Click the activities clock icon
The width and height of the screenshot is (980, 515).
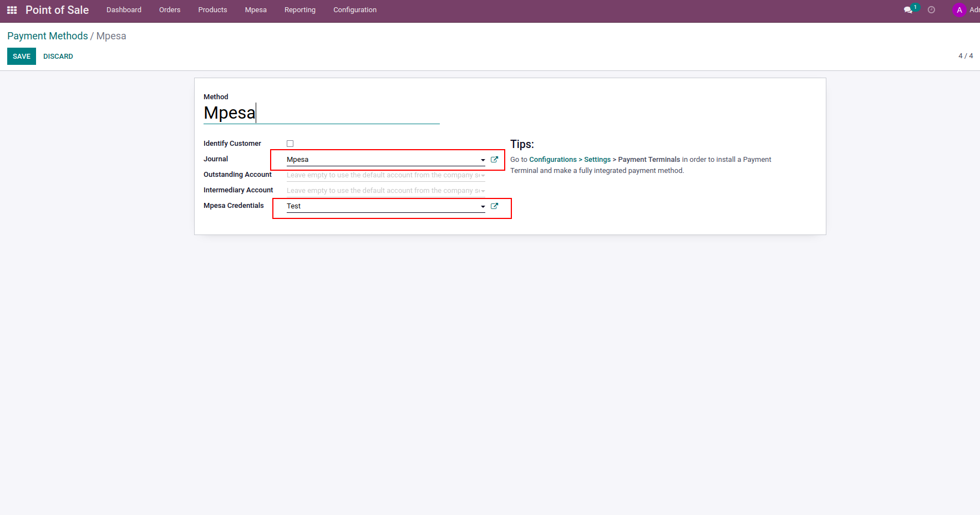[x=932, y=10]
